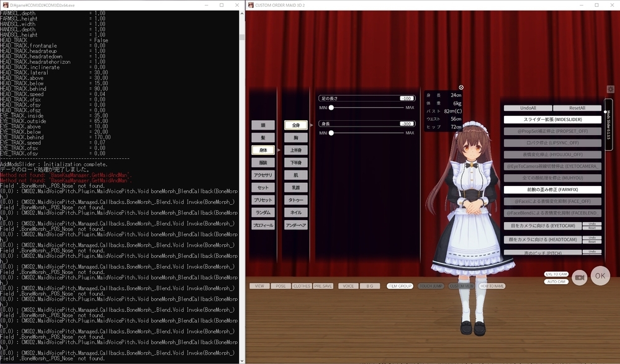Screen dimensions: 620x364
Task: Open the ランダム category
Action: tap(263, 213)
